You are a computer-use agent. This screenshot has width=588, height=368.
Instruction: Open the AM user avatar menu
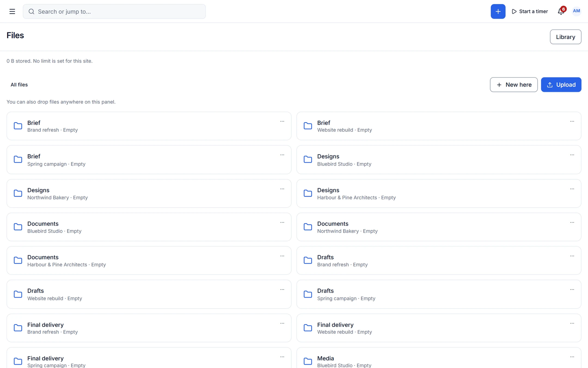(x=576, y=11)
